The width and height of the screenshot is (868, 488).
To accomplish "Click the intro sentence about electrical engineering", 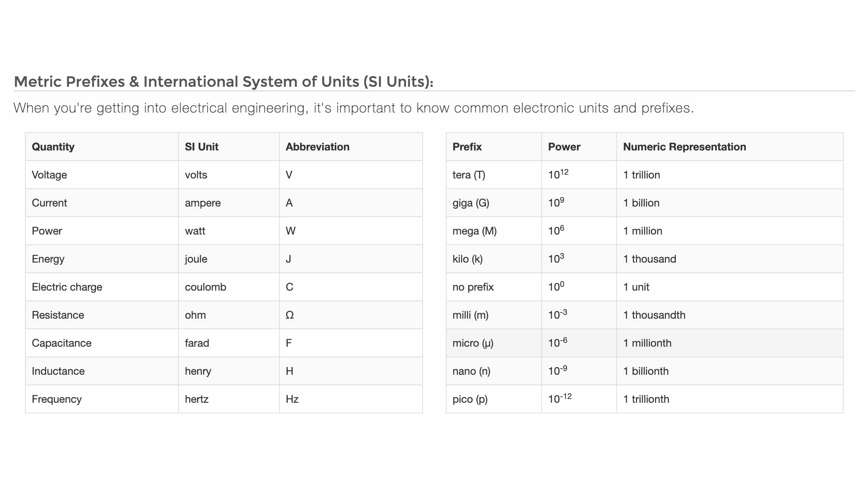I will click(x=353, y=108).
